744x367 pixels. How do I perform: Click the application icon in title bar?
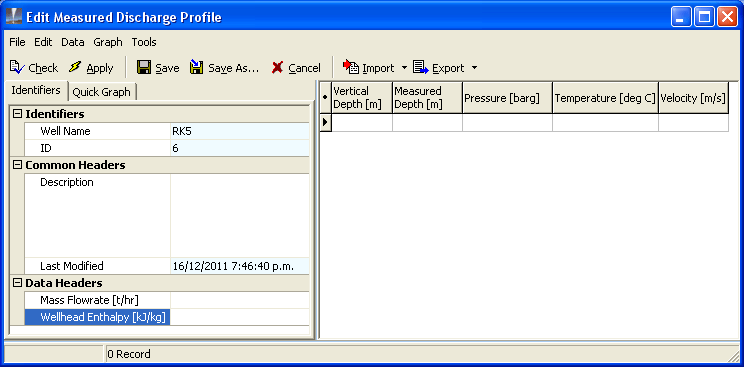tap(14, 17)
